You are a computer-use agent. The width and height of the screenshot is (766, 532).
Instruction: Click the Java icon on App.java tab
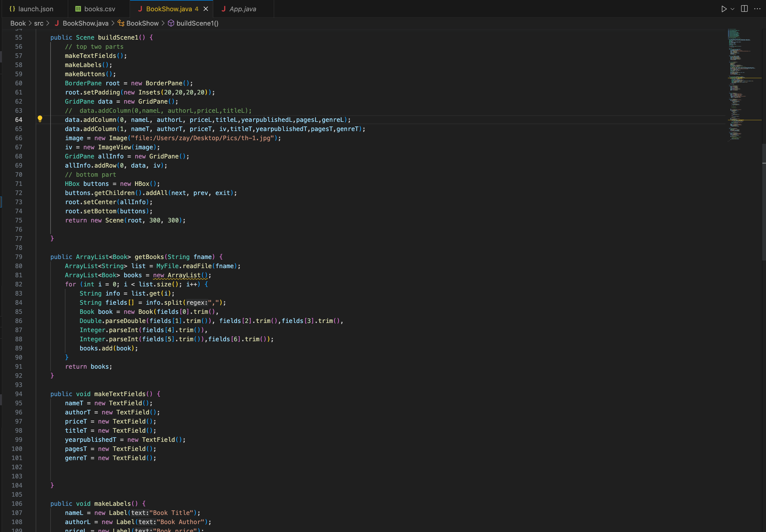click(224, 9)
